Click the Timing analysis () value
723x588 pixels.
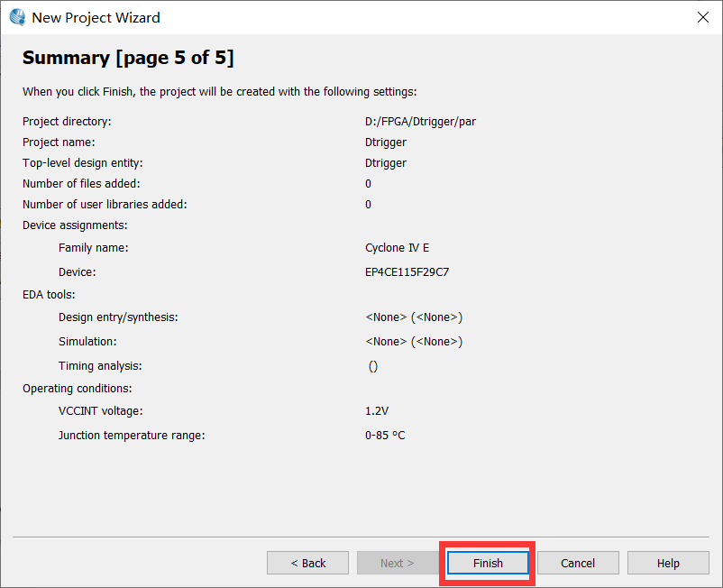point(373,366)
